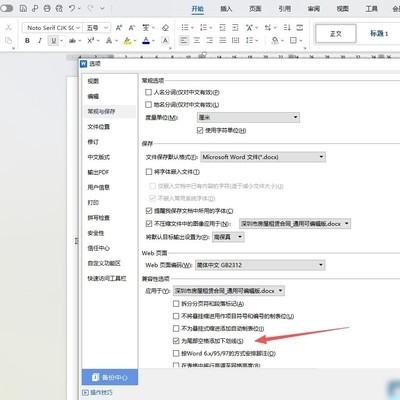
Task: Uncheck 为尾部空格添加下划线 checkbox
Action: point(176,341)
